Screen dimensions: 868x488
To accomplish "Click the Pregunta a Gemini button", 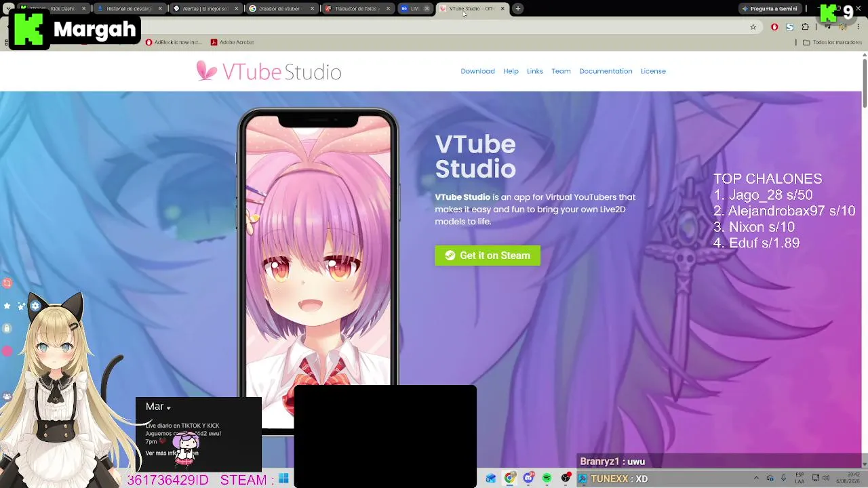I will pos(770,9).
